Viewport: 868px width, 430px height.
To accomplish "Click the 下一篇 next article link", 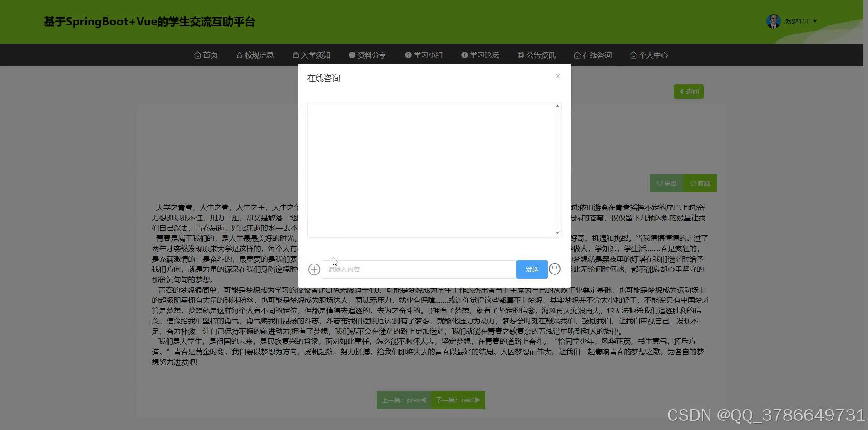I will pyautogui.click(x=457, y=400).
